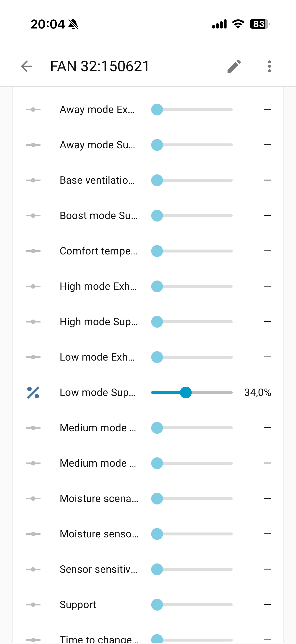Click the Low mode Sup… slider handle

tap(186, 392)
